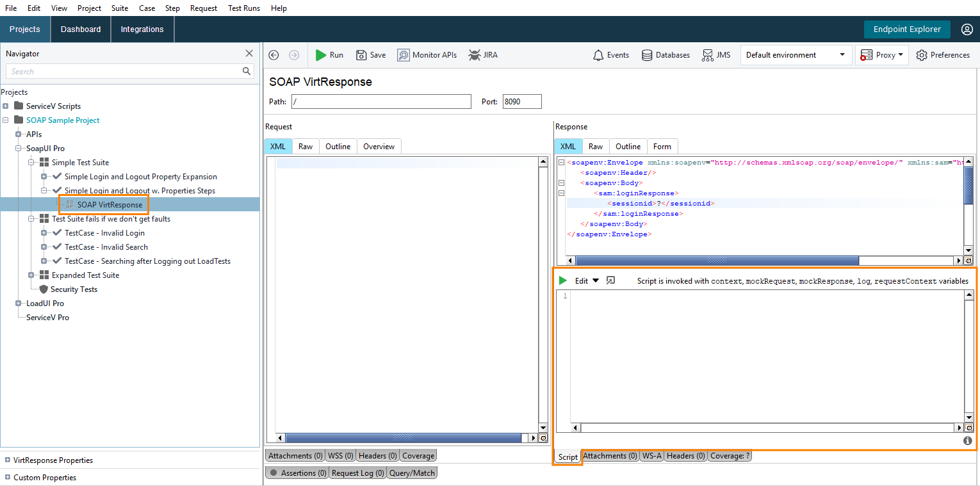Viewport: 980px width, 486px height.
Task: Expand the Expanded Test Suite node
Action: pos(31,275)
